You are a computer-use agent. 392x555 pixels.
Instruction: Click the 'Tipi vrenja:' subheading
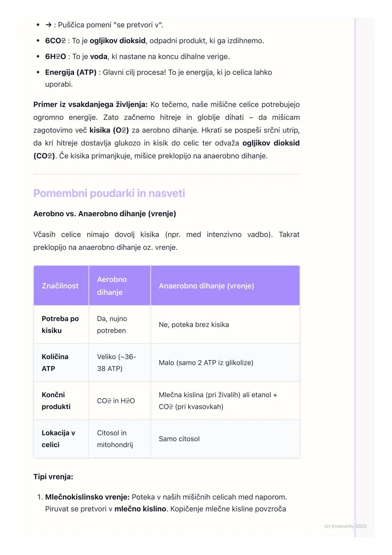(53, 477)
